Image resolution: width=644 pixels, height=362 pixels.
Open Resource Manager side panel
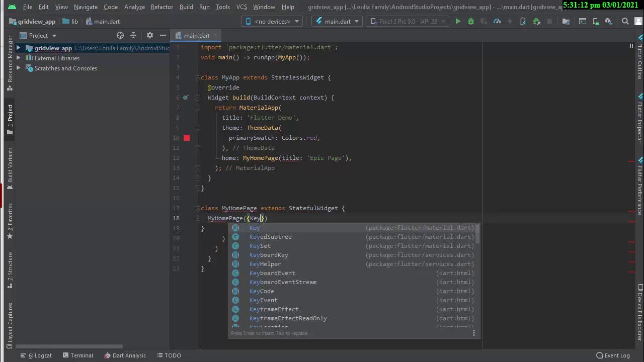(10, 63)
